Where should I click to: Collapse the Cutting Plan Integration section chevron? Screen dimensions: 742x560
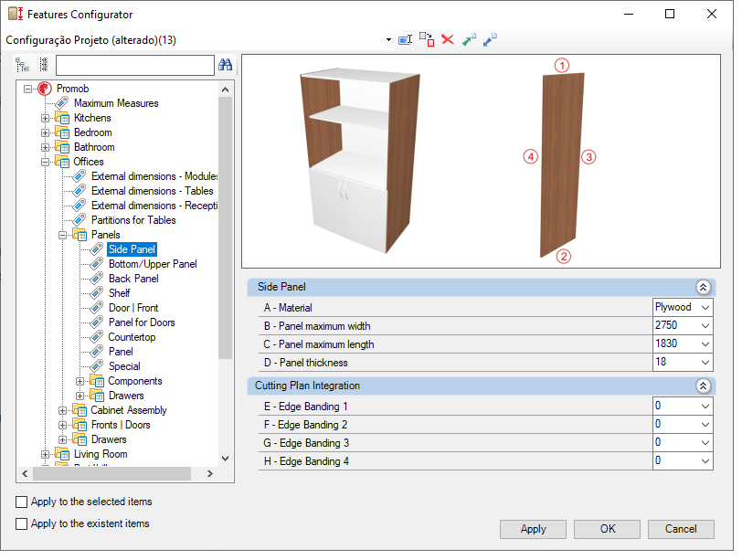point(703,386)
